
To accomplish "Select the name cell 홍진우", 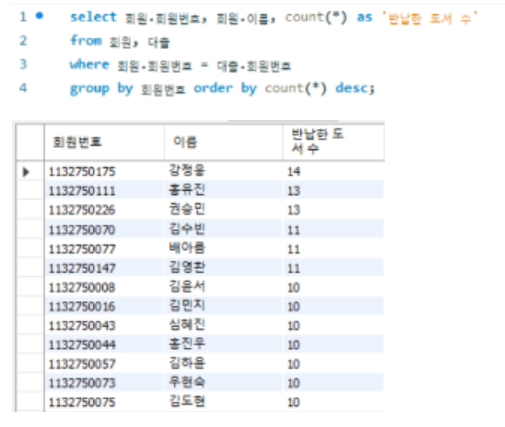I will pyautogui.click(x=223, y=345).
